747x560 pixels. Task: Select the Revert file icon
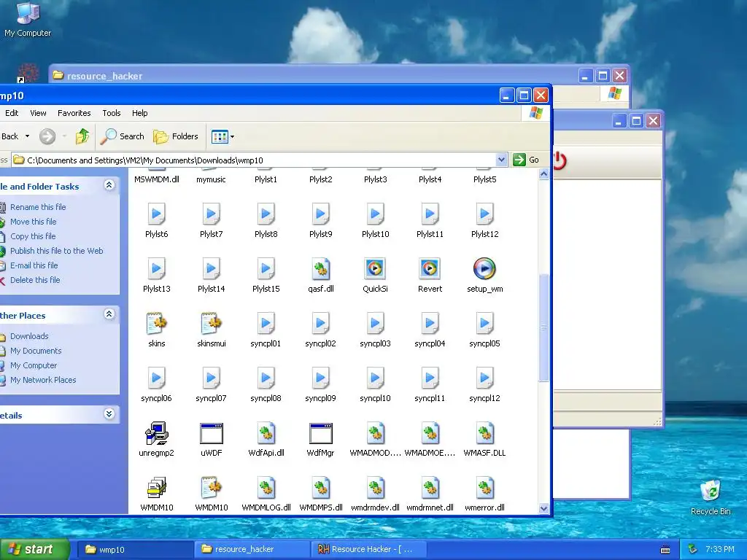tap(430, 269)
